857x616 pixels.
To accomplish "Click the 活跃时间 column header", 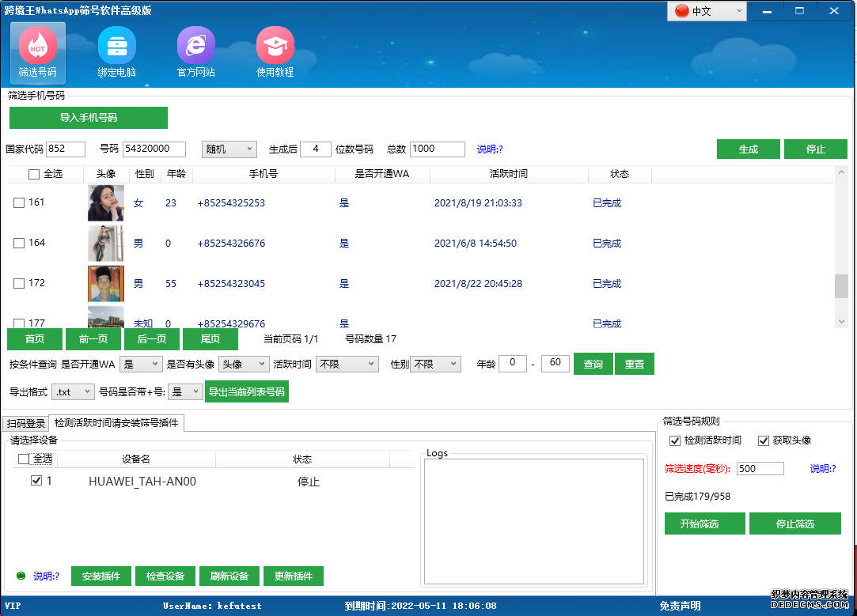I will [509, 174].
